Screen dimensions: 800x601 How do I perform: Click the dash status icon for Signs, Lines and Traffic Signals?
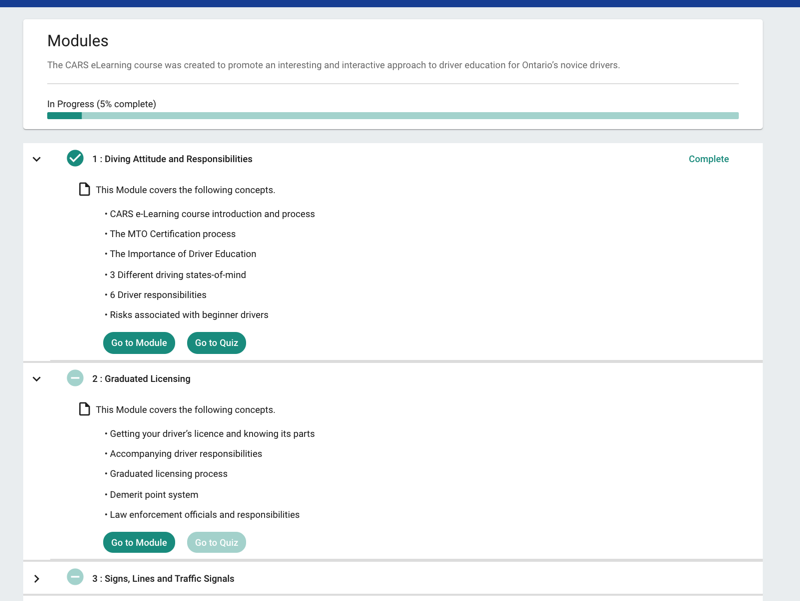click(x=75, y=577)
